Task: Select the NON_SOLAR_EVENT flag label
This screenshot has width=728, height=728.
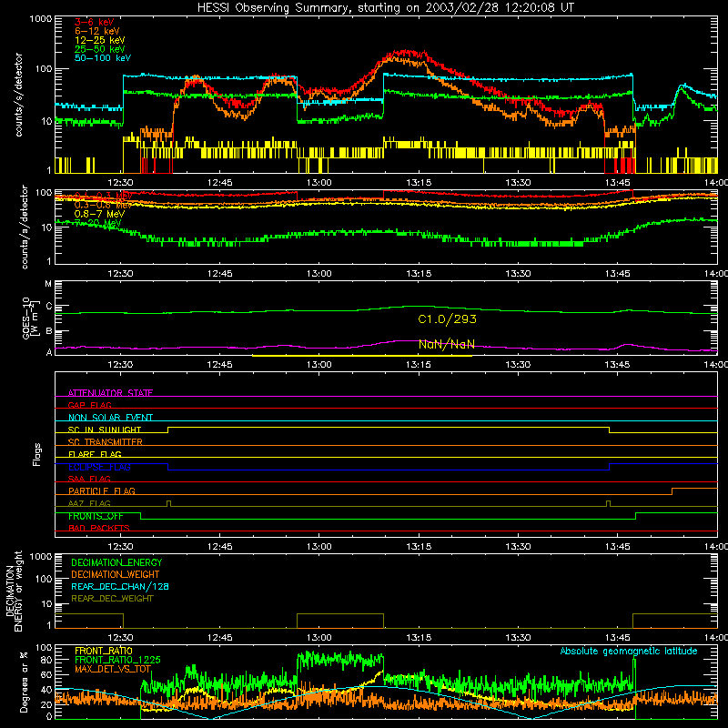Action: tap(110, 418)
